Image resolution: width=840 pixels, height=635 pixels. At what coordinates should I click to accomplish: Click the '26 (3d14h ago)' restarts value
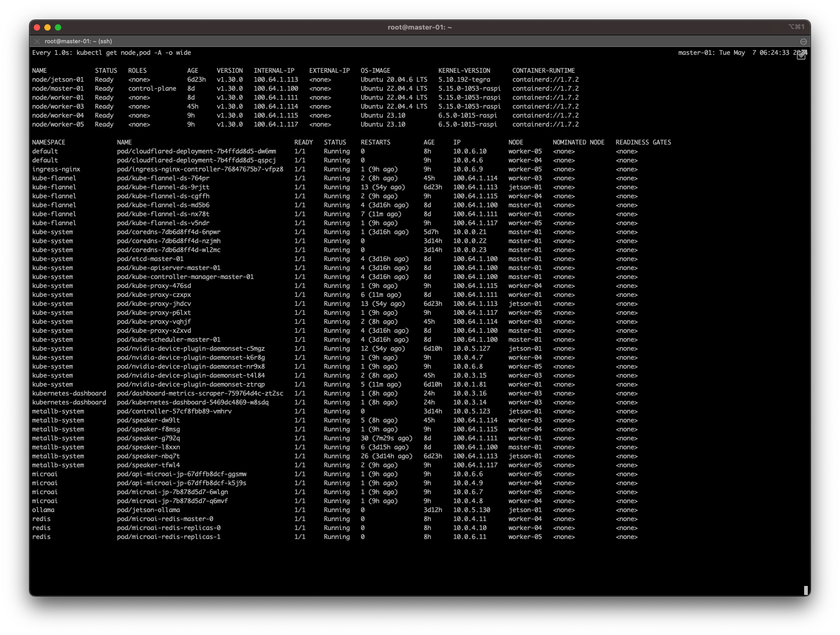tap(387, 456)
